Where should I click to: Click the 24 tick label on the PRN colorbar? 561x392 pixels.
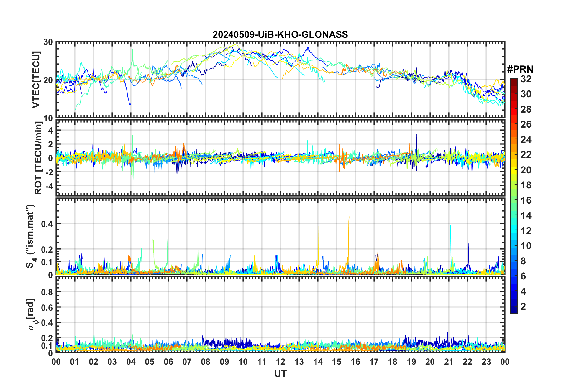point(526,140)
